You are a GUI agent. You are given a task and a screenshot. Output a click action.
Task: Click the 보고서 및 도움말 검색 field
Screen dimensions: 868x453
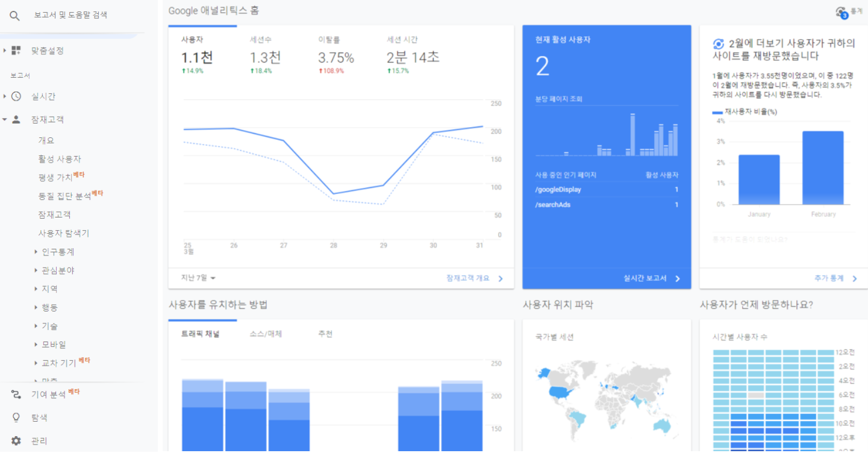coord(71,15)
